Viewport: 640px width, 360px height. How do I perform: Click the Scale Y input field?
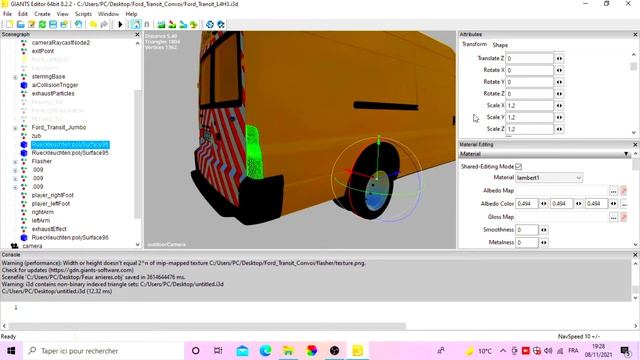point(529,117)
